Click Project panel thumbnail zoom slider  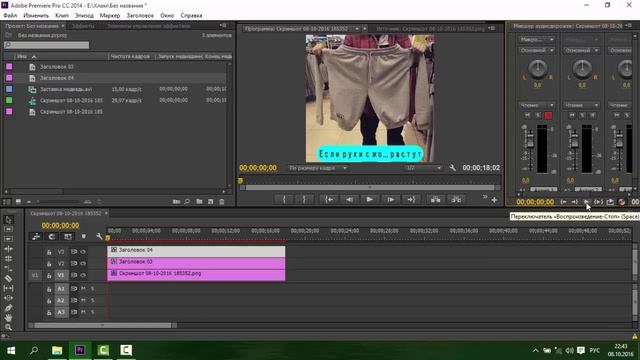point(58,202)
